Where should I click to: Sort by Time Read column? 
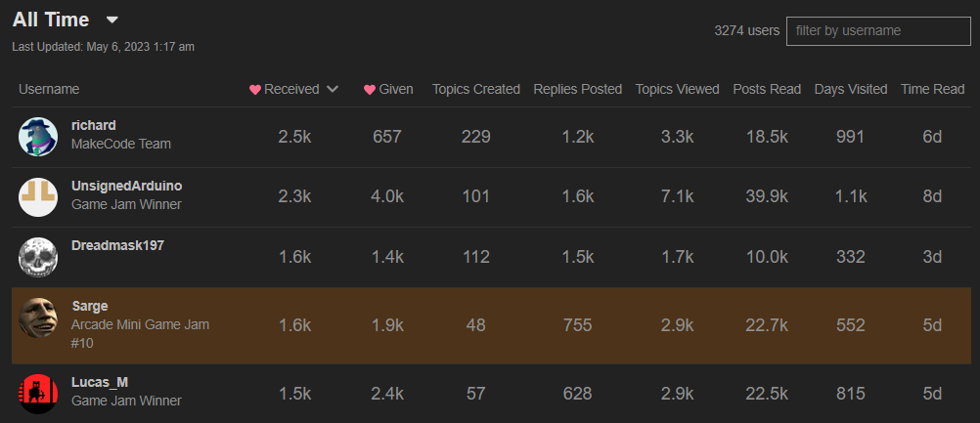[x=932, y=89]
